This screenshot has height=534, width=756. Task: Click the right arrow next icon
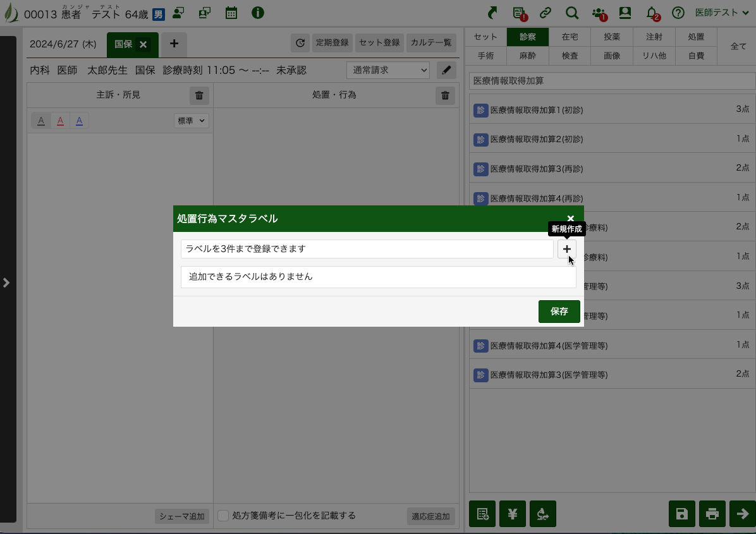pos(743,514)
